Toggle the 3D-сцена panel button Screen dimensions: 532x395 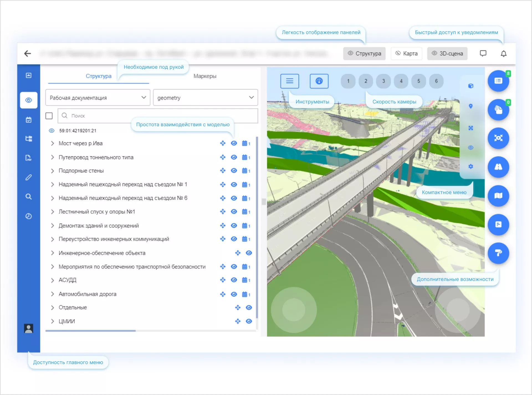(447, 53)
